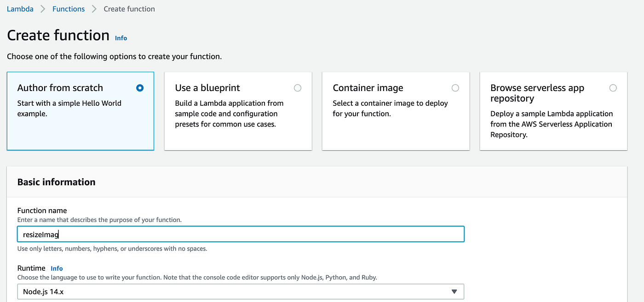Select the Use a blueprint radio button
644x302 pixels.
[298, 88]
